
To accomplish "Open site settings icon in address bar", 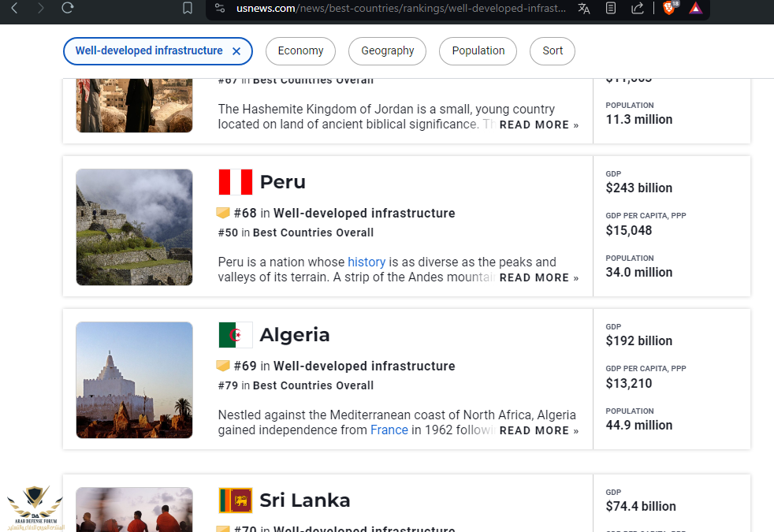I will pos(220,8).
